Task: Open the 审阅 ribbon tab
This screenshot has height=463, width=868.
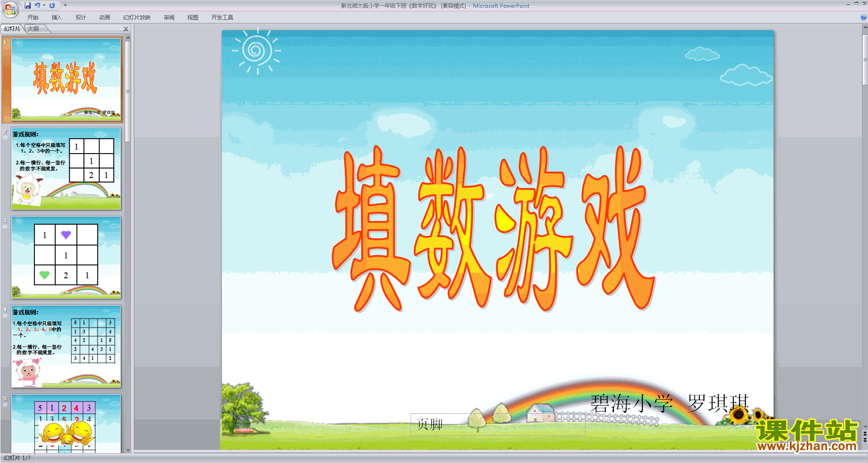Action: coord(169,18)
